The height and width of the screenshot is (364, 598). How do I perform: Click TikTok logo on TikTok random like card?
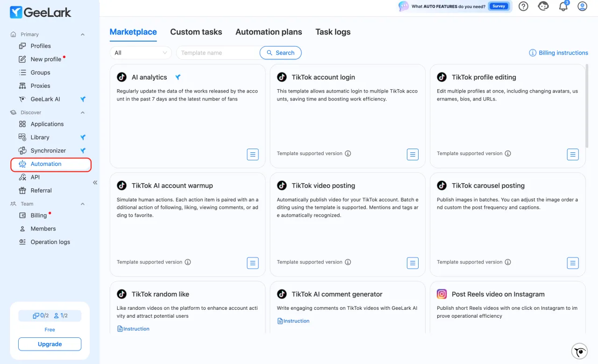(x=122, y=294)
